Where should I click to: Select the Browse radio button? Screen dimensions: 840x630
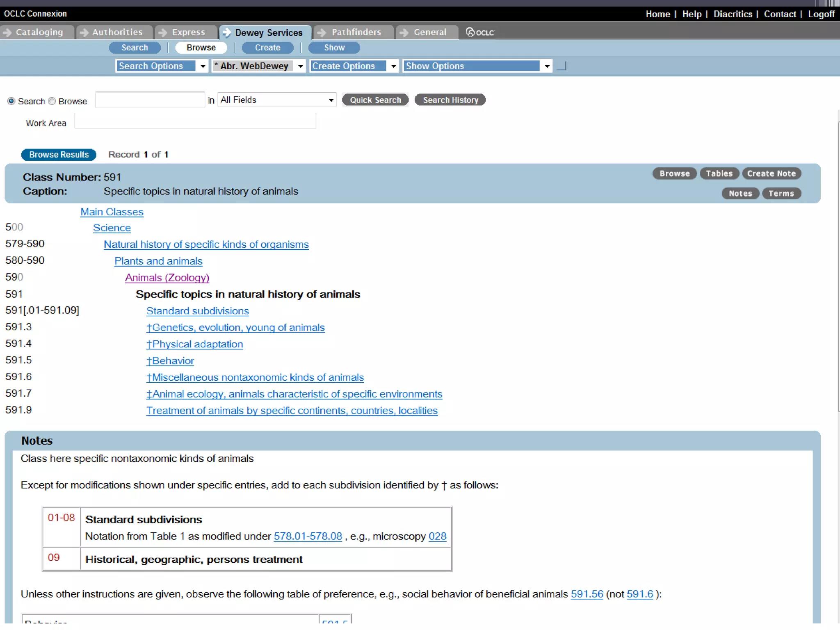pos(52,101)
